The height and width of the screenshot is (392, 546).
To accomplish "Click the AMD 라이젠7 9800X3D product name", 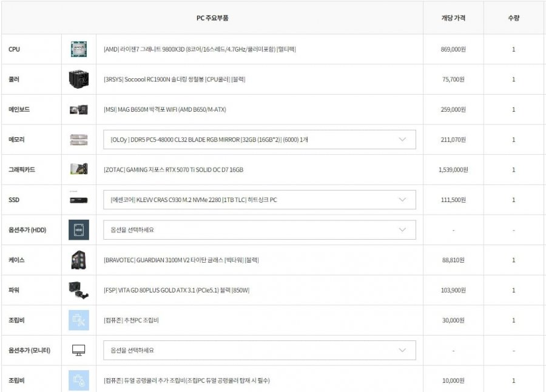I will tap(200, 49).
